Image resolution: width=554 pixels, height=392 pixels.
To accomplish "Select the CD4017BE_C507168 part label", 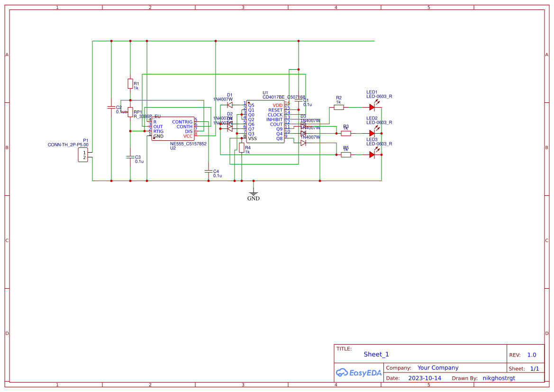I will click(x=284, y=97).
